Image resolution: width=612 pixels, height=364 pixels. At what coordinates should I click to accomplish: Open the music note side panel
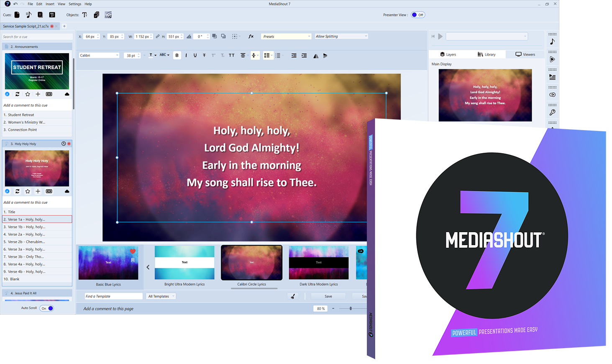tap(552, 41)
